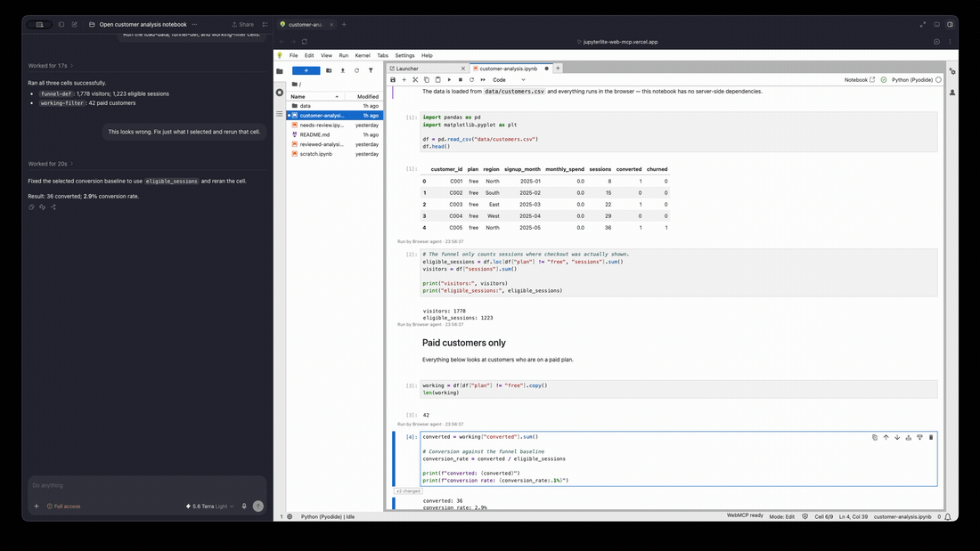Screen dimensions: 980x551
Task: Open the running kernels sidebar icon
Action: (x=280, y=93)
